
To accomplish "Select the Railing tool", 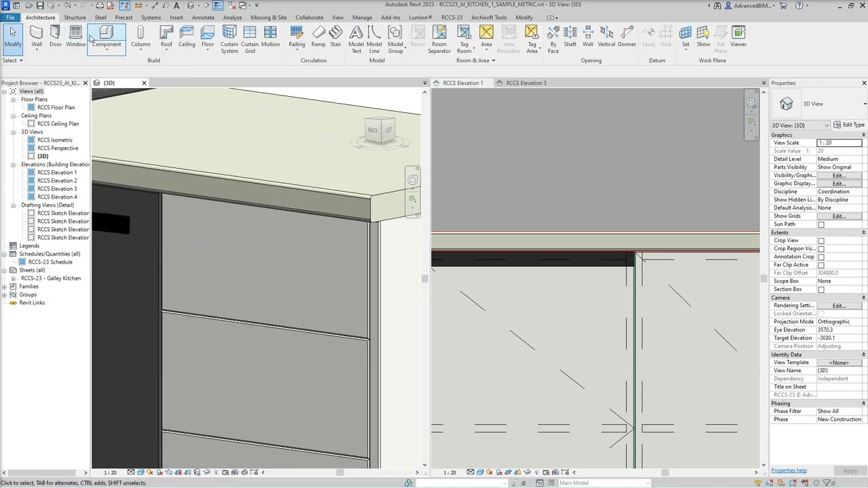I will click(297, 37).
